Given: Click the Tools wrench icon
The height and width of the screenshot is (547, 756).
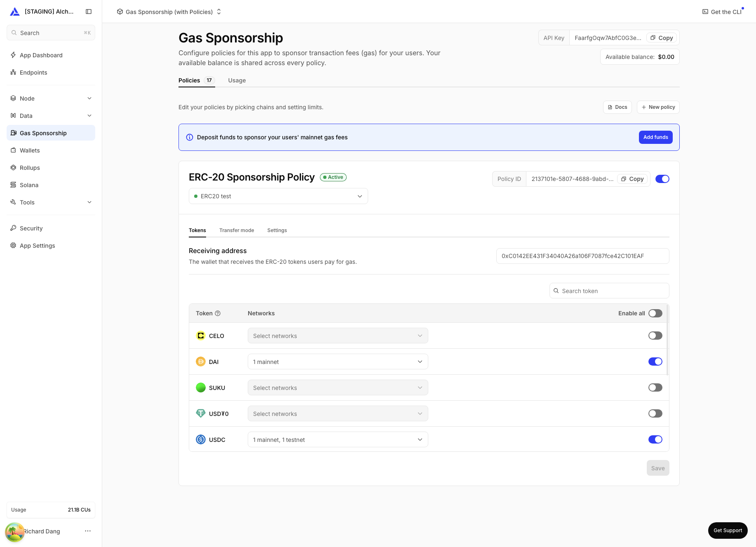Looking at the screenshot, I should tap(13, 202).
